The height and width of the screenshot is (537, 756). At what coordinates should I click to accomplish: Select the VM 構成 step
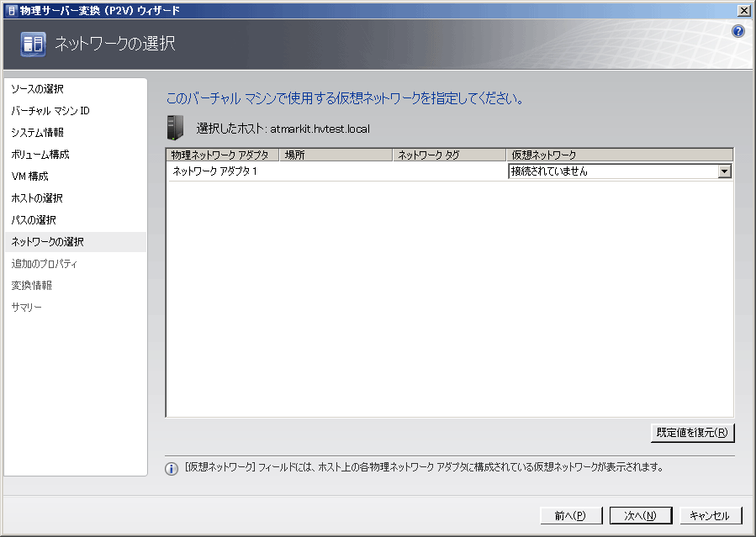click(x=30, y=176)
